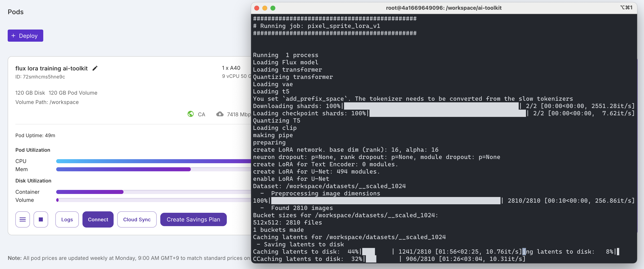Screen dimensions: 644x269
Task: Click the green fullscreen terminal button
Action: (x=273, y=8)
